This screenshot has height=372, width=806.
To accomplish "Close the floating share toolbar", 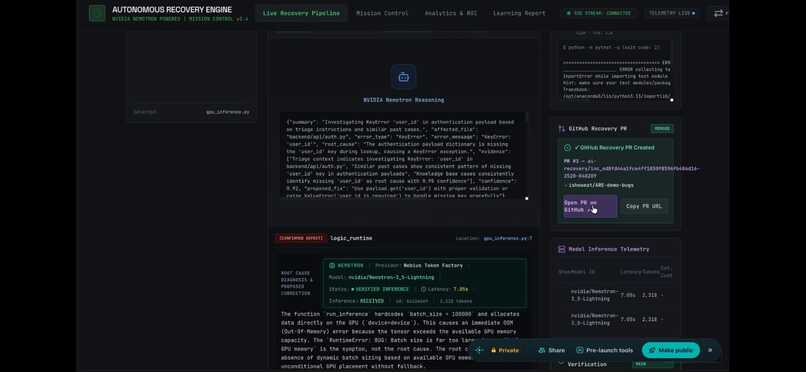I will click(x=710, y=350).
